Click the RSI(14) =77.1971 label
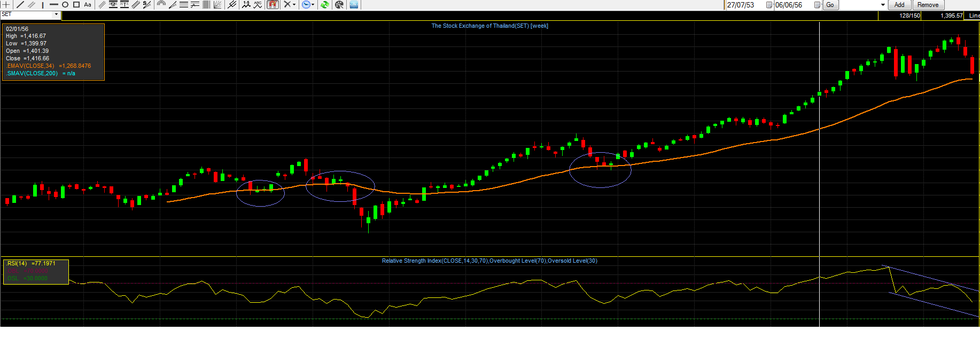Viewport: 980px width, 346px height. 31,264
